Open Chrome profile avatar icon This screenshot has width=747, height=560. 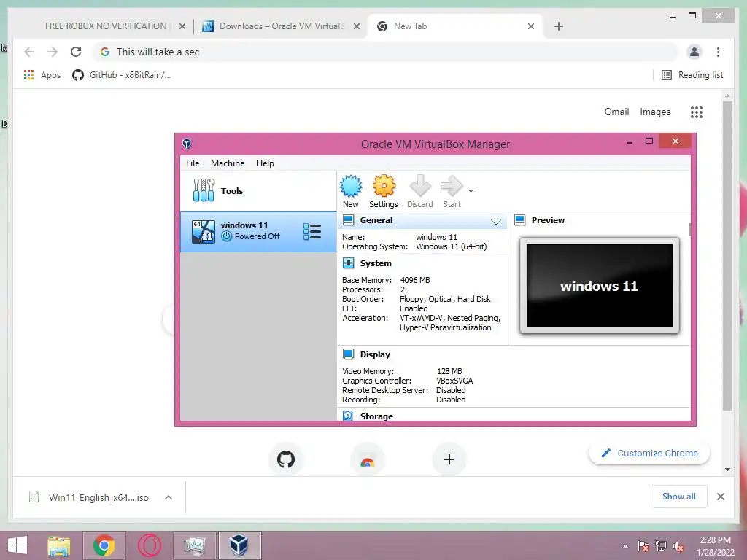pyautogui.click(x=694, y=52)
